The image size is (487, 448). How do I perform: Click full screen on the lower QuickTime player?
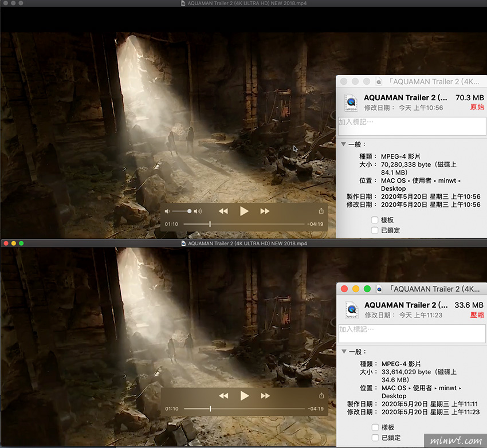pyautogui.click(x=21, y=243)
